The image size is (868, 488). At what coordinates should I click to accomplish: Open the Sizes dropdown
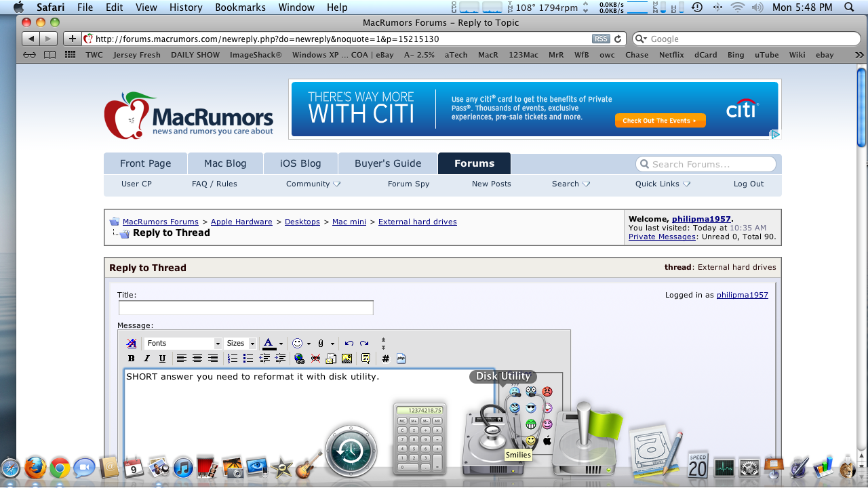pyautogui.click(x=241, y=344)
